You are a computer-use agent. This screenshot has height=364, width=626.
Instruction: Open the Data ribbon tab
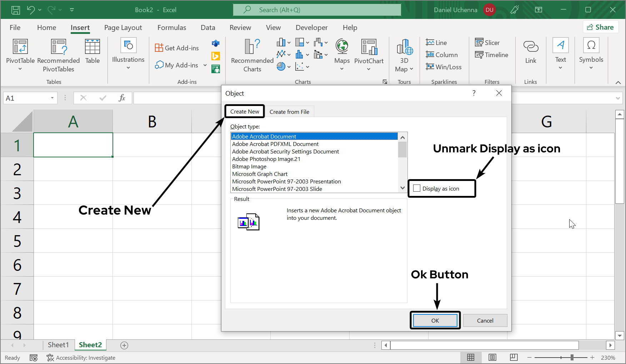click(x=208, y=27)
